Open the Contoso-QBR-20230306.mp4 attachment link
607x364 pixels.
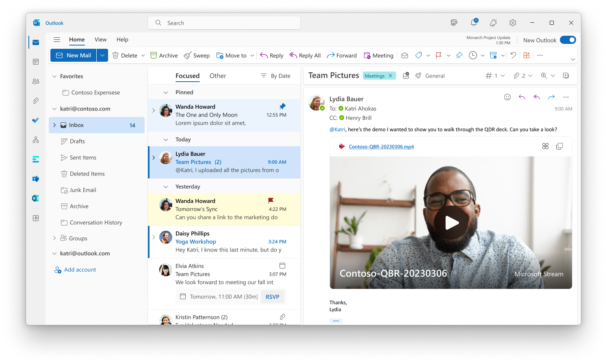tap(381, 147)
